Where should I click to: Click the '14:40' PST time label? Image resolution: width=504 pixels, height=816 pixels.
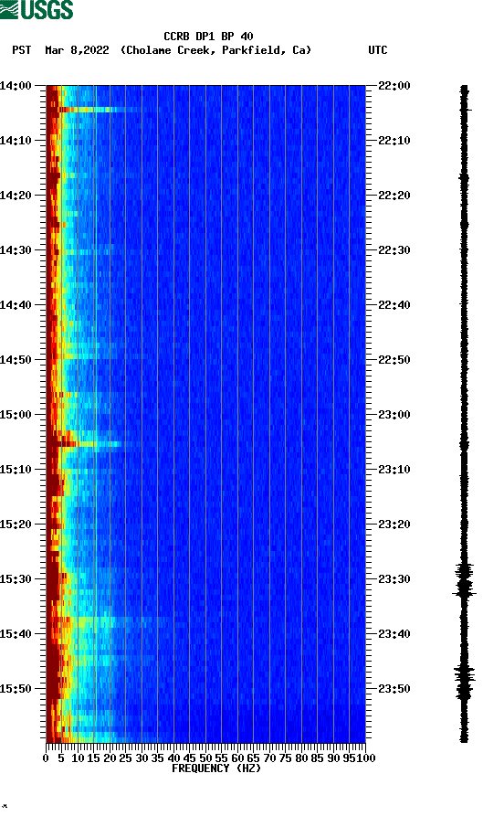[16, 305]
